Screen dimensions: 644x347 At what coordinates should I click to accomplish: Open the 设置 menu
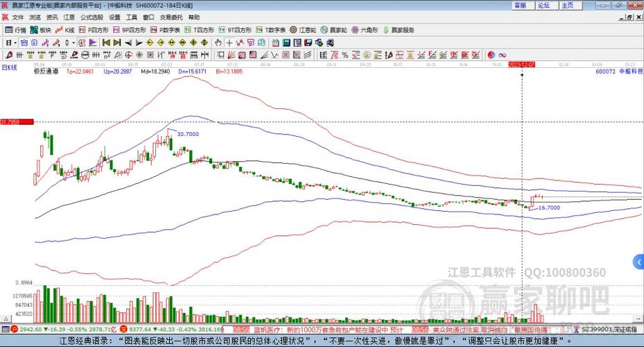click(114, 17)
